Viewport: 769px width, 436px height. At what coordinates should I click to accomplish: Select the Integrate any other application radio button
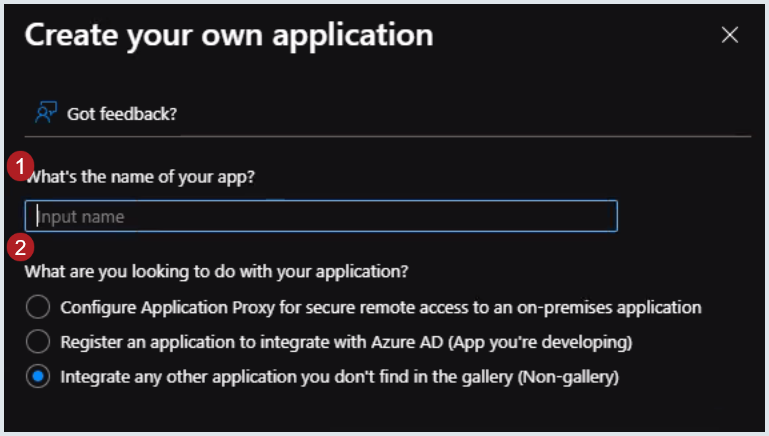coord(38,376)
